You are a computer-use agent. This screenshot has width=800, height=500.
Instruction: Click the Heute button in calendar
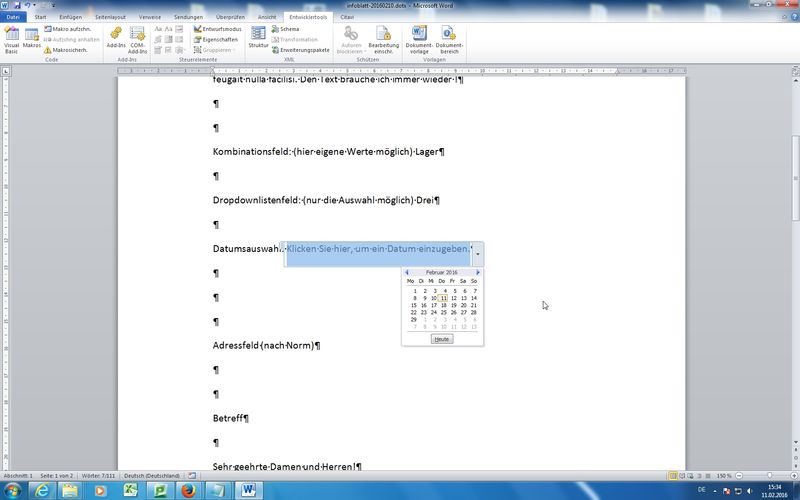point(442,339)
